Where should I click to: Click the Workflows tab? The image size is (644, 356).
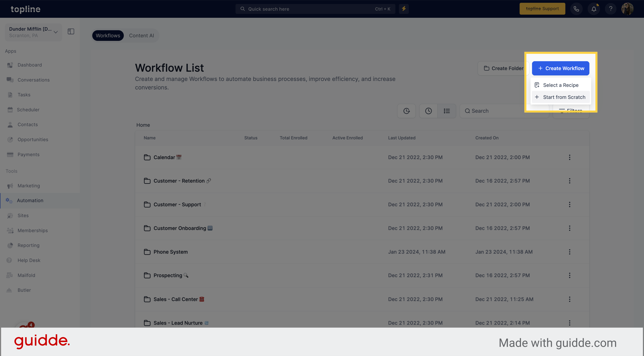tap(108, 35)
